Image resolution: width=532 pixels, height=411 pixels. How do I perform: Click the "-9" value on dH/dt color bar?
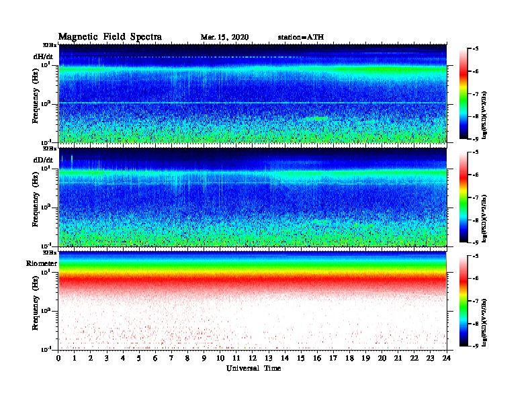click(x=476, y=139)
